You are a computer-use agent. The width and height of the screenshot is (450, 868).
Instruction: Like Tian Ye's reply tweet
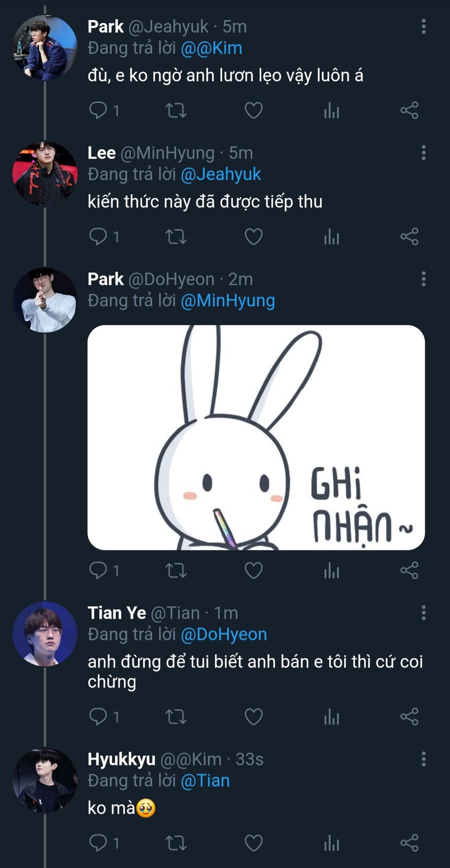click(254, 717)
